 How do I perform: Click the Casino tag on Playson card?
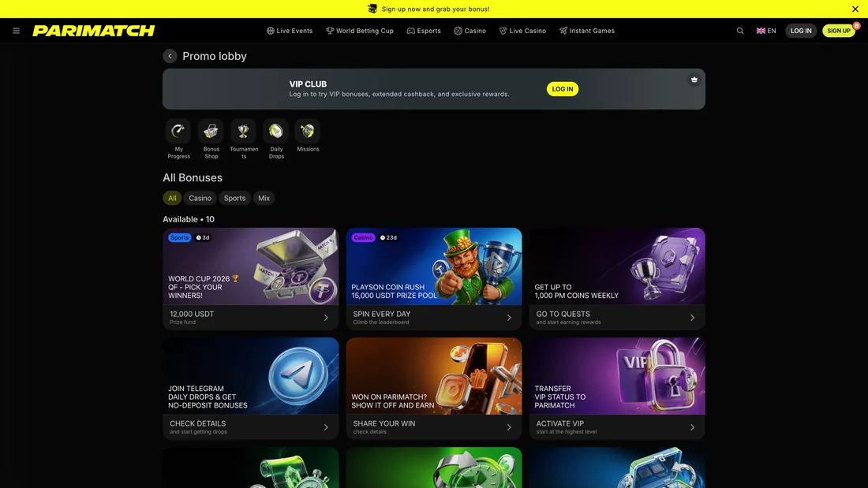[363, 237]
